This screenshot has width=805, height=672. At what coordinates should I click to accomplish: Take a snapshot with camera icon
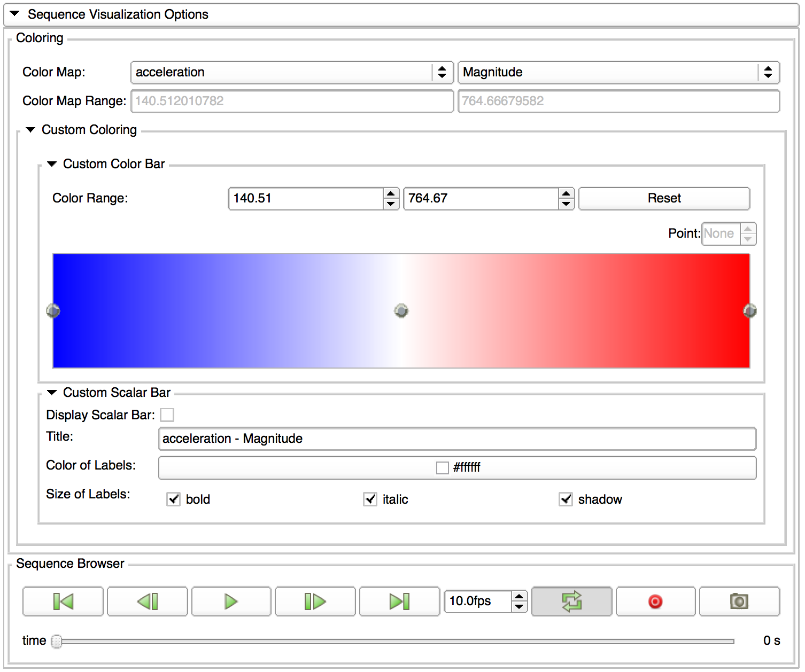click(739, 601)
